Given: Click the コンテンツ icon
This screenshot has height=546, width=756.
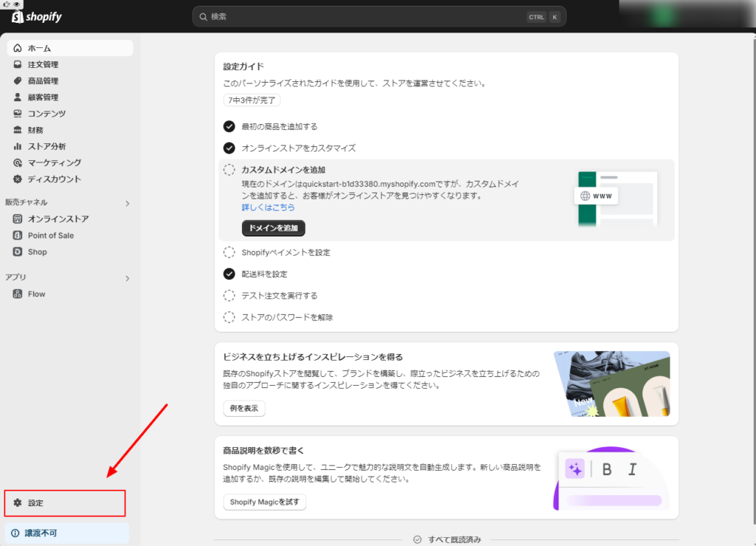Looking at the screenshot, I should click(x=18, y=114).
